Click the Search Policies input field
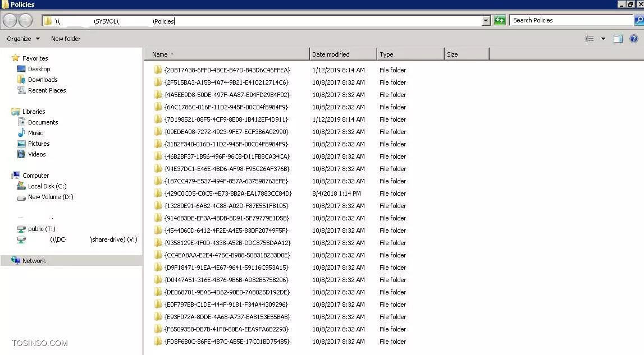The width and height of the screenshot is (644, 355). tap(571, 20)
